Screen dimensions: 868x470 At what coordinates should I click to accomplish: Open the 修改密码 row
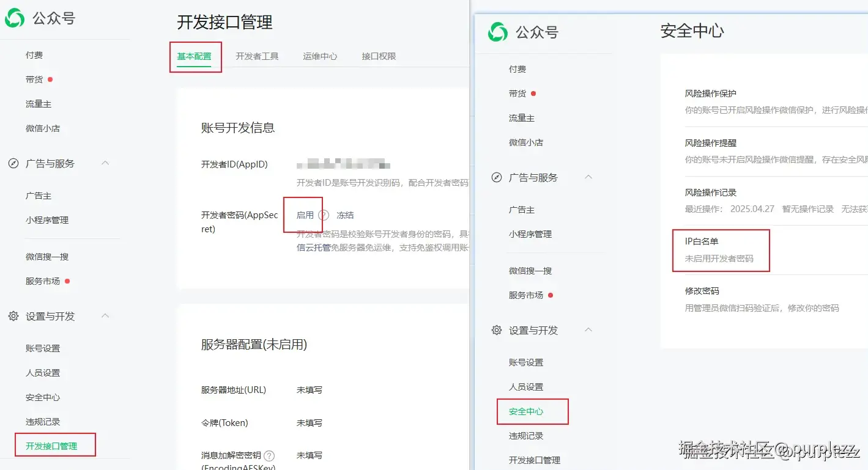(776, 299)
